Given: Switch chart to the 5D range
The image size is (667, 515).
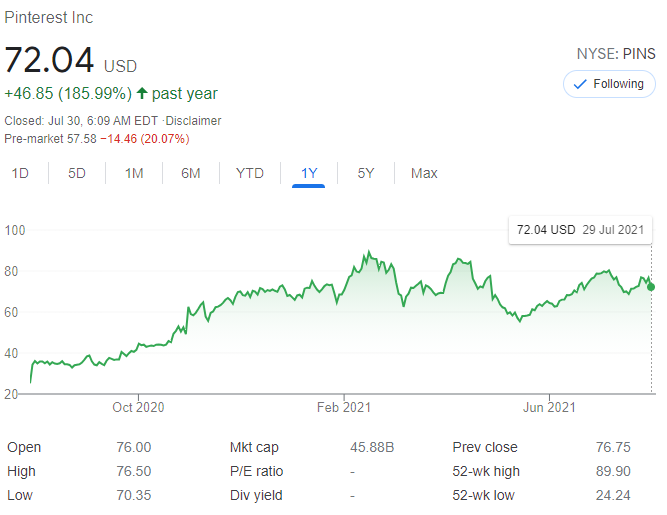Looking at the screenshot, I should (x=77, y=173).
